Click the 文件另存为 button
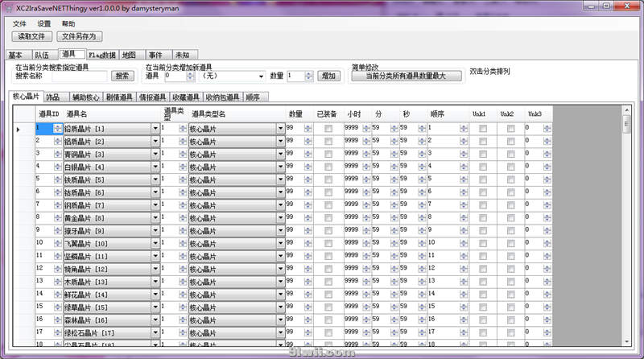The height and width of the screenshot is (359, 644). pyautogui.click(x=79, y=36)
